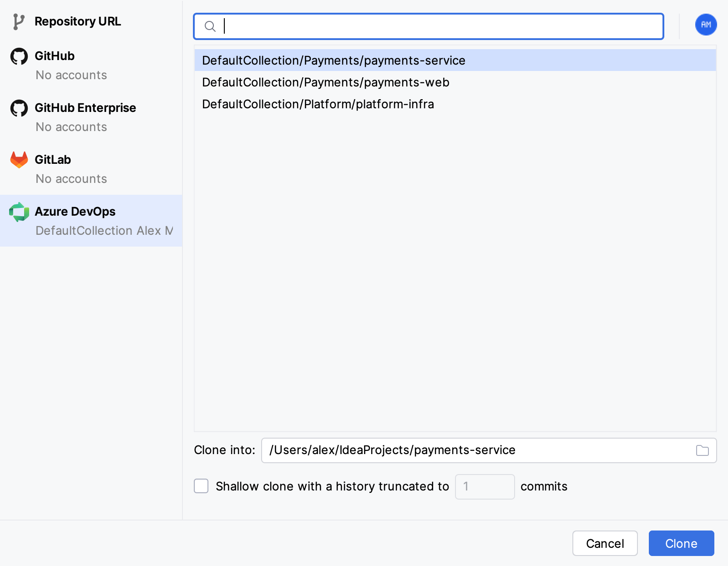Switch to the GitHub Enterprise source
The image size is (728, 566).
click(x=91, y=117)
